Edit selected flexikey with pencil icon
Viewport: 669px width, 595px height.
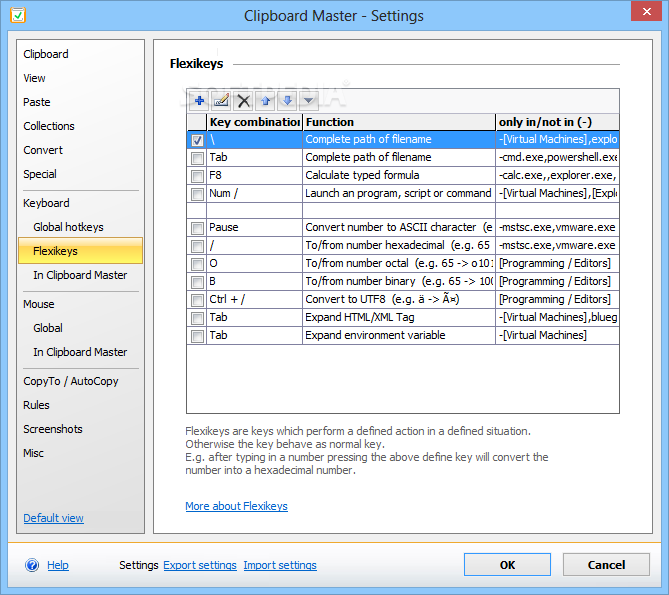click(221, 101)
